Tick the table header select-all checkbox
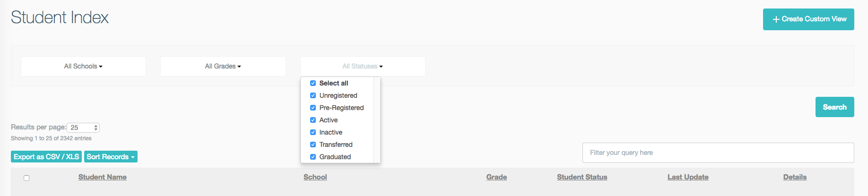 26,178
